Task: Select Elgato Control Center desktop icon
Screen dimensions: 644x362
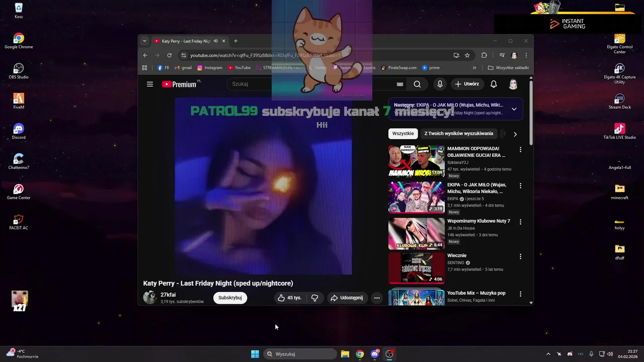Action: pyautogui.click(x=619, y=44)
